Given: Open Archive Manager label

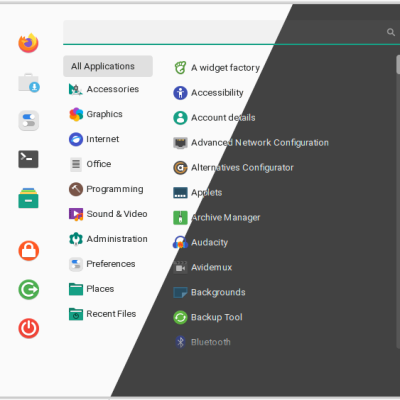Looking at the screenshot, I should tap(225, 218).
